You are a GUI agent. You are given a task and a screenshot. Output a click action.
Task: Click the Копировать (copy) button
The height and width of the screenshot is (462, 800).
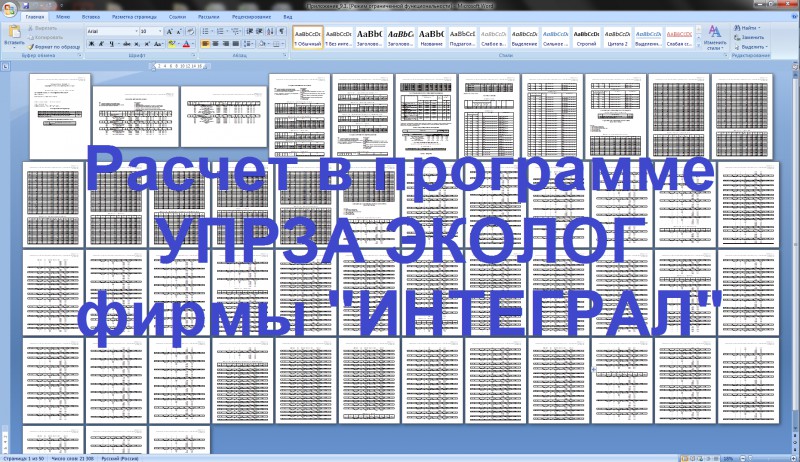(x=45, y=37)
